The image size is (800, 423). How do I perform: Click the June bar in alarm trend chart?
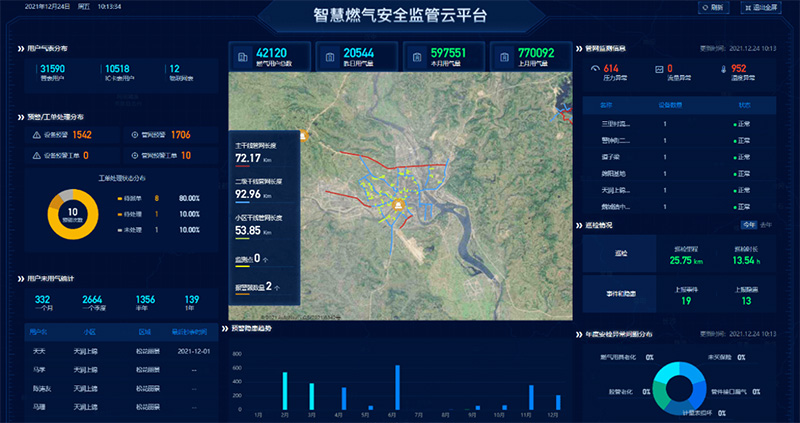397,387
